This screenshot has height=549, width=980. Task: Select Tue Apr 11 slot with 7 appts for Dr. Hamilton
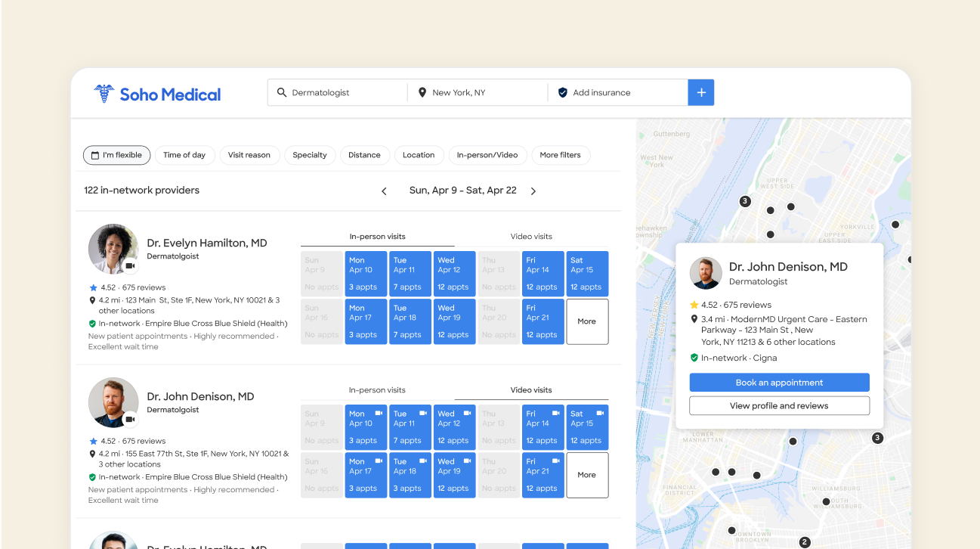[x=410, y=273]
